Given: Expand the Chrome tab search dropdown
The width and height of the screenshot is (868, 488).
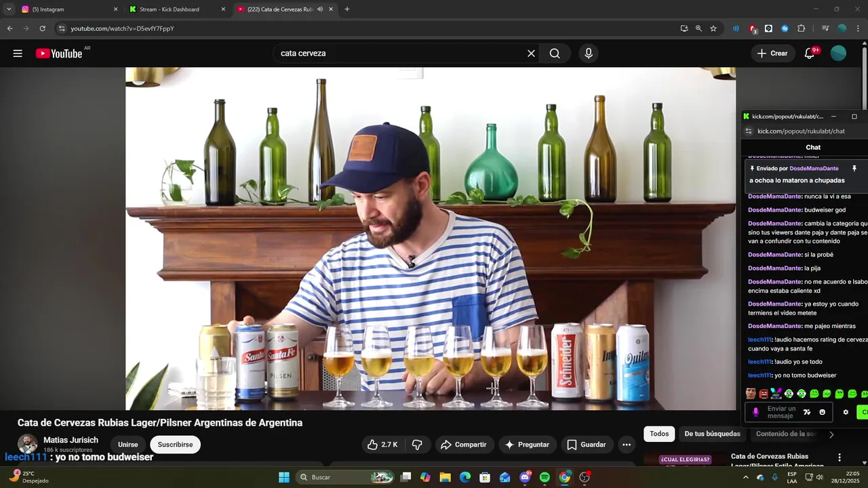Looking at the screenshot, I should 9,9.
